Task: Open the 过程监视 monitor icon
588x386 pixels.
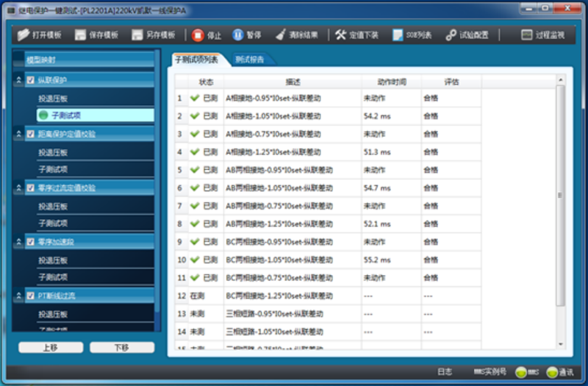Action: [x=527, y=35]
